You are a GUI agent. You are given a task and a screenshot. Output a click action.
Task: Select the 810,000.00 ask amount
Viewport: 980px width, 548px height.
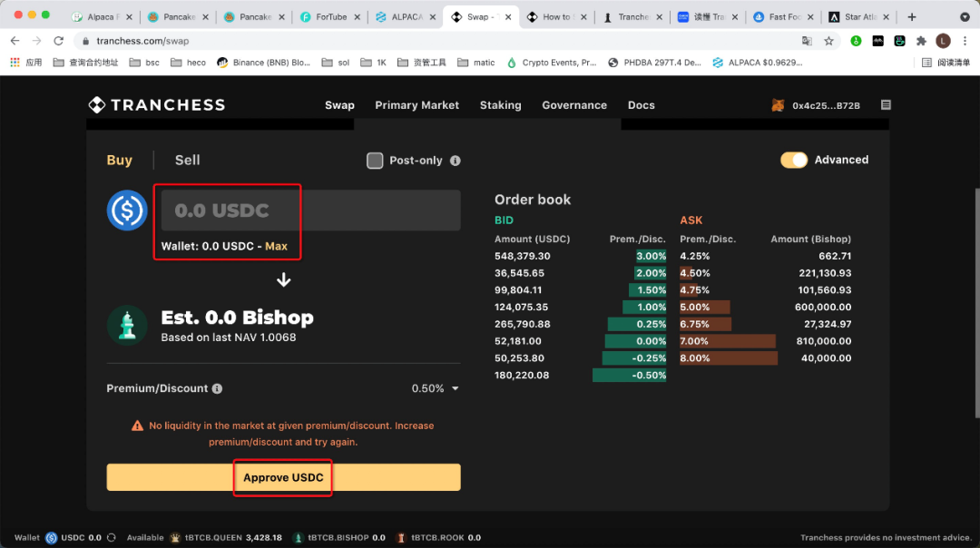(x=824, y=341)
